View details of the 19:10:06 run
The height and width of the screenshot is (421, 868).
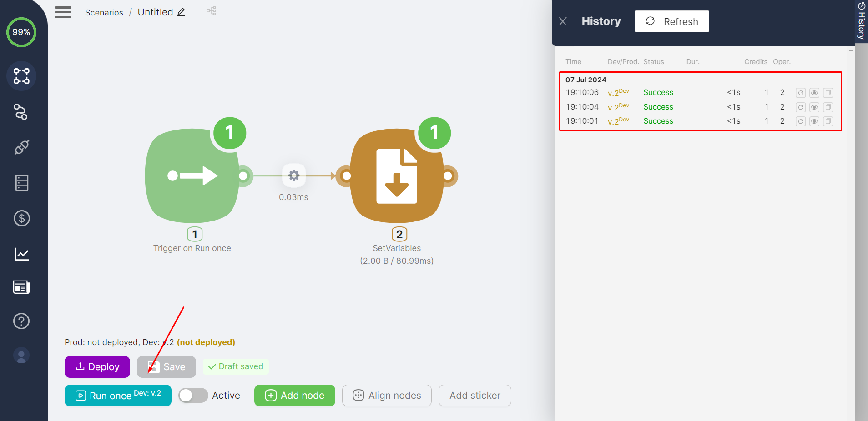point(814,93)
